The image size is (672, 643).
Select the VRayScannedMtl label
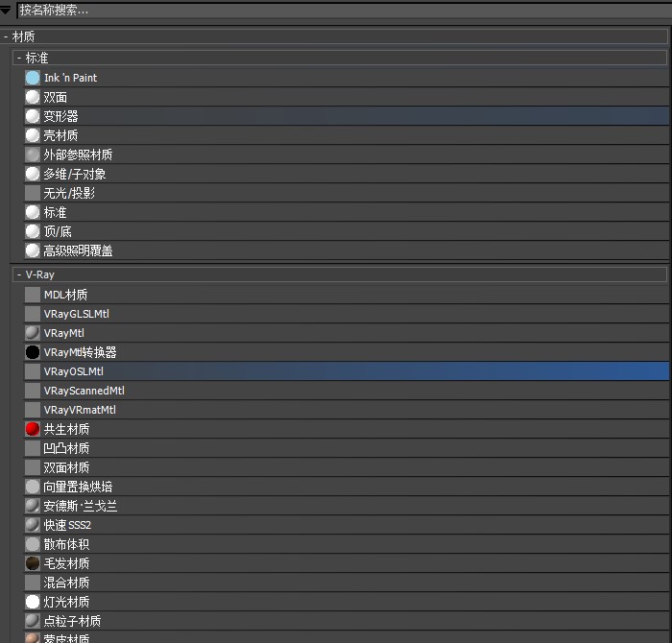click(x=84, y=391)
